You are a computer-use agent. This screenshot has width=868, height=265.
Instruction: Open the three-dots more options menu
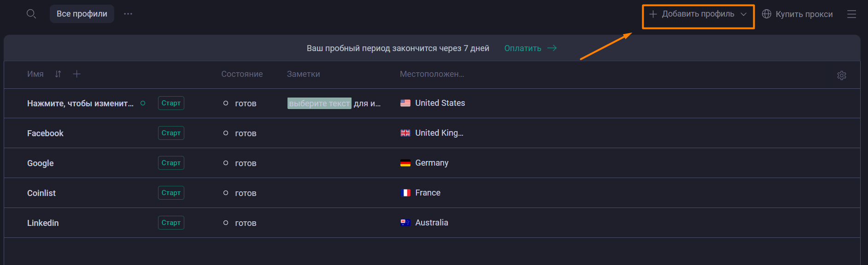(x=128, y=14)
